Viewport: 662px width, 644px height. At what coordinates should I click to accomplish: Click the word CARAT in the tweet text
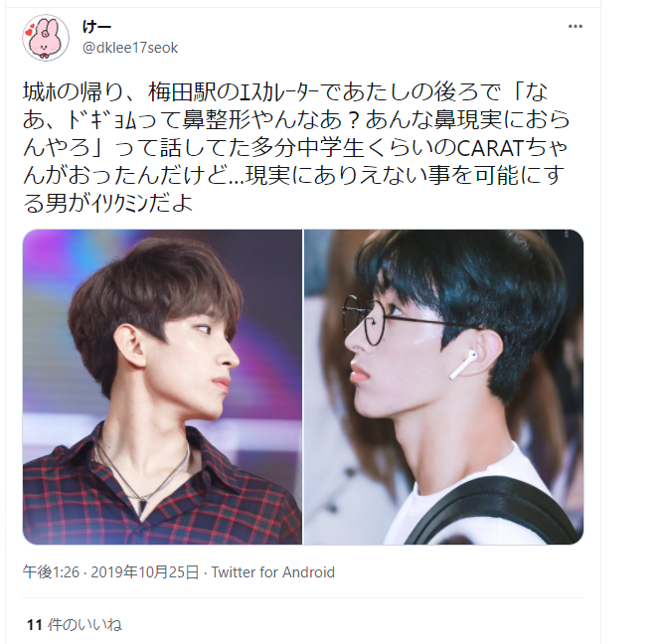pyautogui.click(x=490, y=148)
